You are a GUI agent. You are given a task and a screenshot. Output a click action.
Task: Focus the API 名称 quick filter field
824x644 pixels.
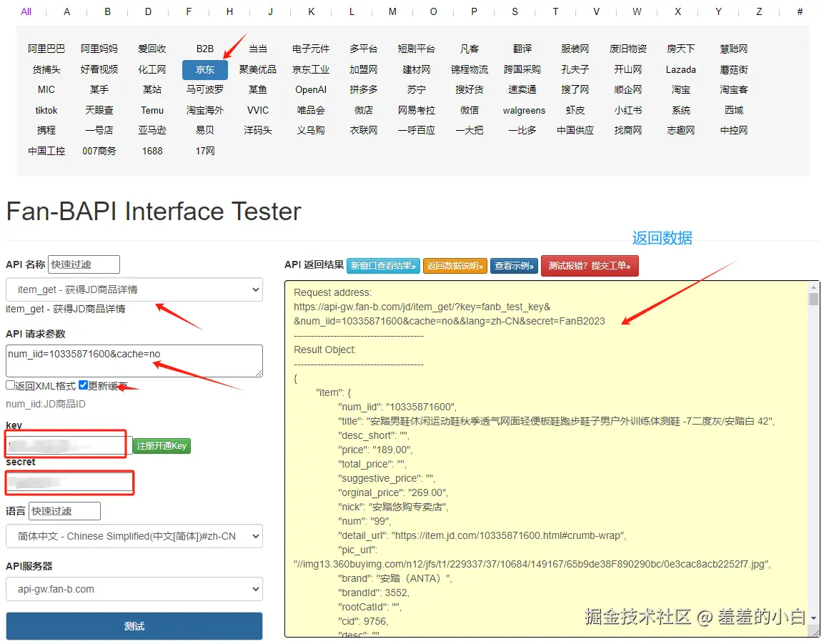click(84, 264)
